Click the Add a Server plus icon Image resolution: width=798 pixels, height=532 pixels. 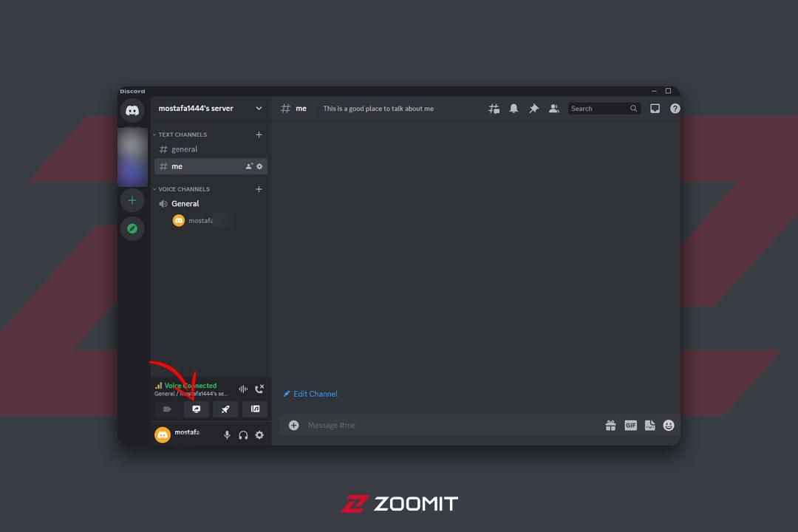coord(132,200)
